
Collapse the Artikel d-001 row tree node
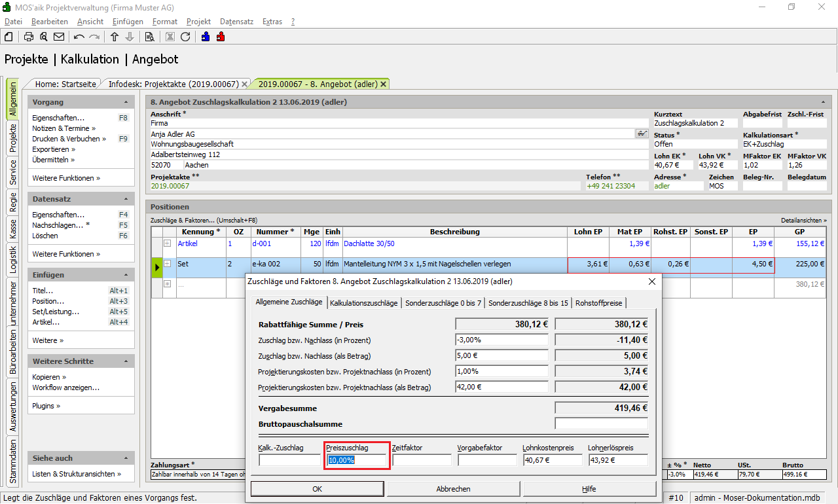[167, 243]
